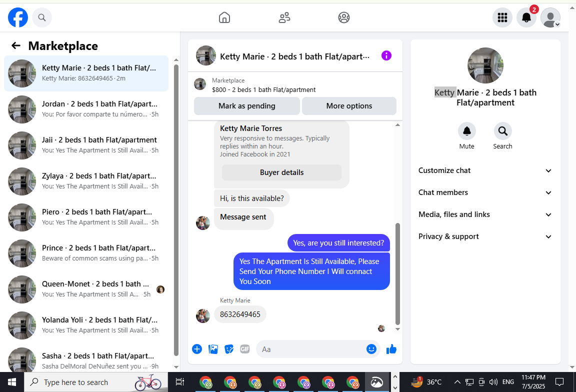Attach a photo using the image icon
The width and height of the screenshot is (576, 392).
click(x=213, y=349)
